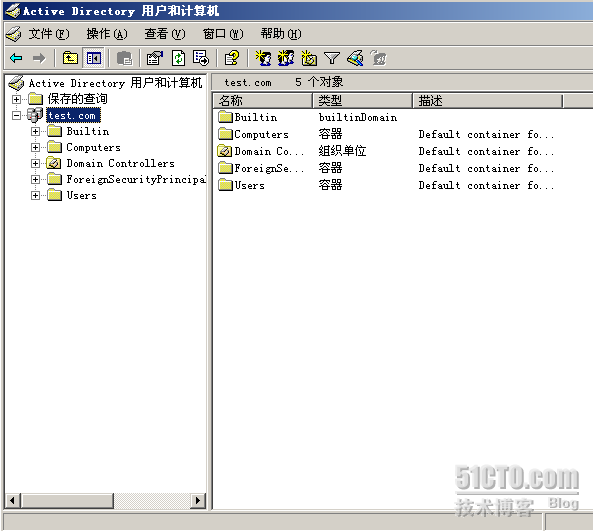Sort by the 描述 column header
This screenshot has width=593, height=531.
click(488, 101)
